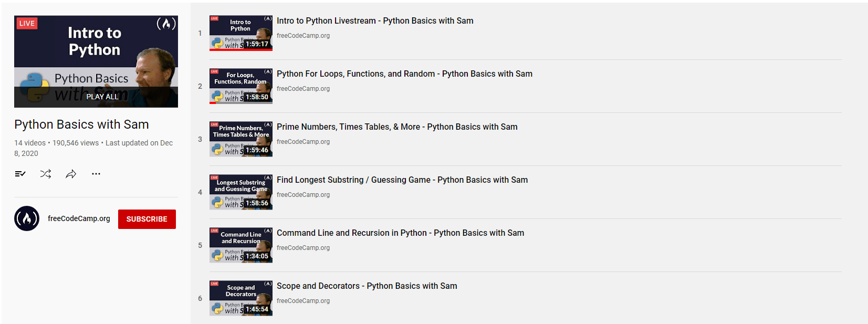868x324 pixels.
Task: Click the For Loops, Functions, Random thumbnail
Action: [240, 86]
